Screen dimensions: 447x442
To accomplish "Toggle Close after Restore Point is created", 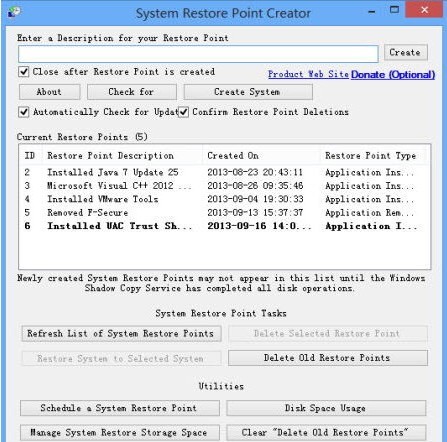I will coord(24,72).
